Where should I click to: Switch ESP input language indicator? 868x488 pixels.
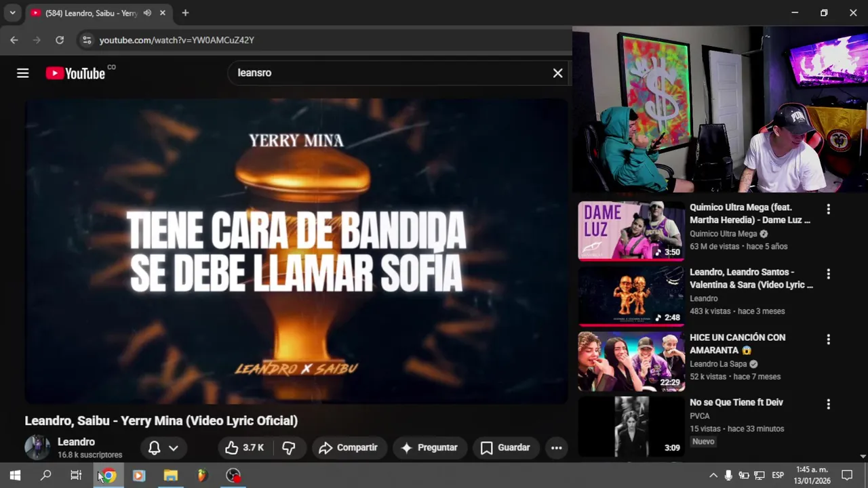(x=778, y=475)
